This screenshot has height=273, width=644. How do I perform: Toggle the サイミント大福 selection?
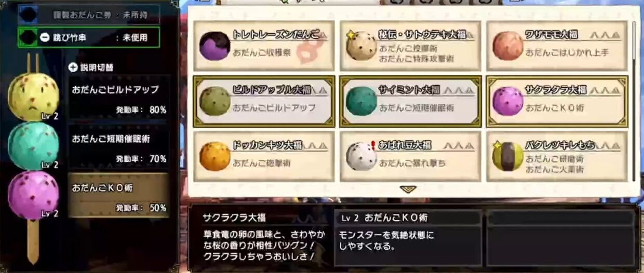point(410,101)
